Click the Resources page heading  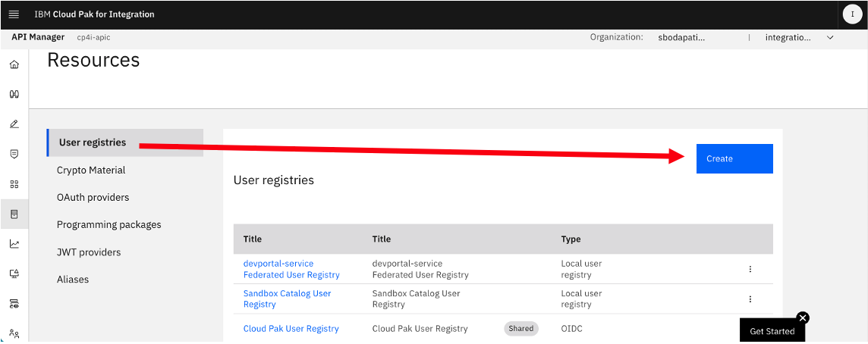click(x=93, y=60)
